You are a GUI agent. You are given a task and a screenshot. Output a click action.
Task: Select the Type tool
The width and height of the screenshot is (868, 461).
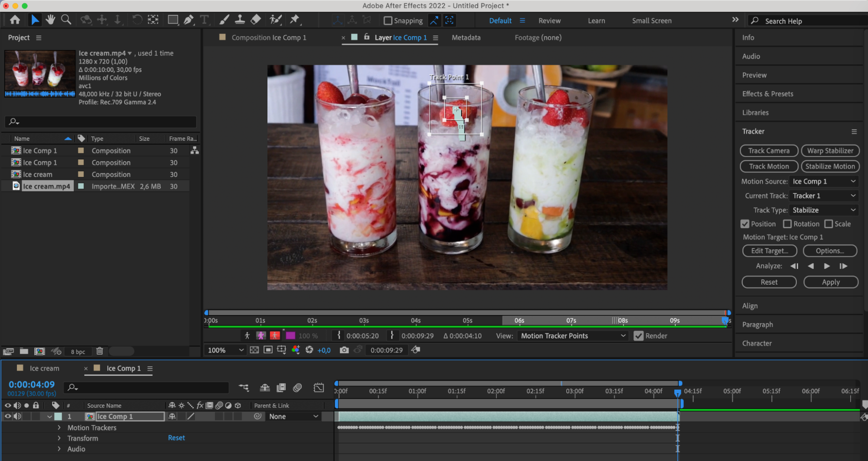click(x=204, y=20)
